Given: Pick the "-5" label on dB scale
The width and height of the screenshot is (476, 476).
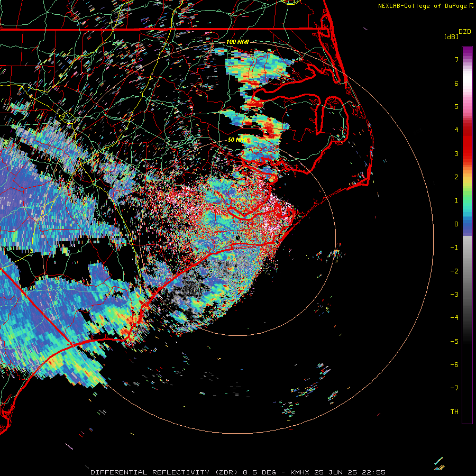Looking at the screenshot, I should coord(454,342).
